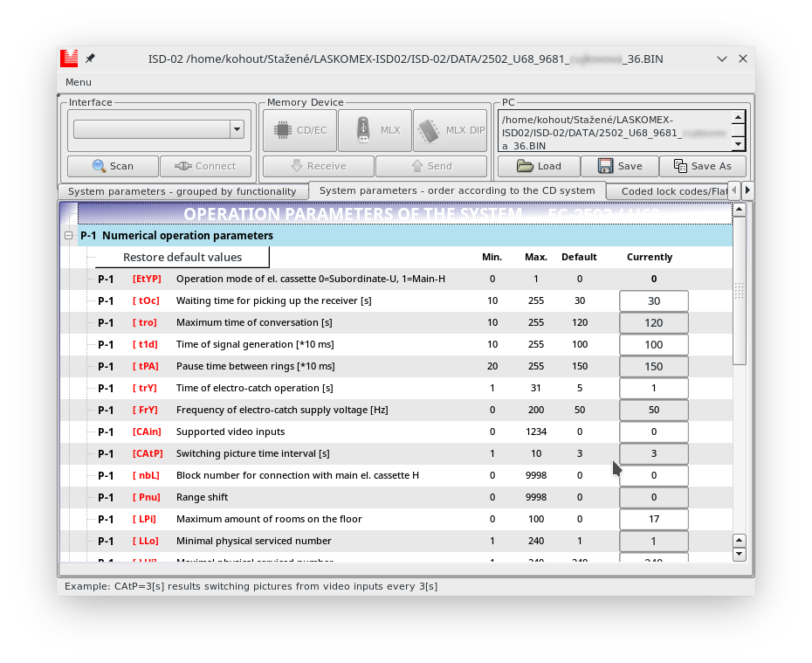Select the CD/EC memory device button
Screen dimensions: 812x663
click(299, 130)
